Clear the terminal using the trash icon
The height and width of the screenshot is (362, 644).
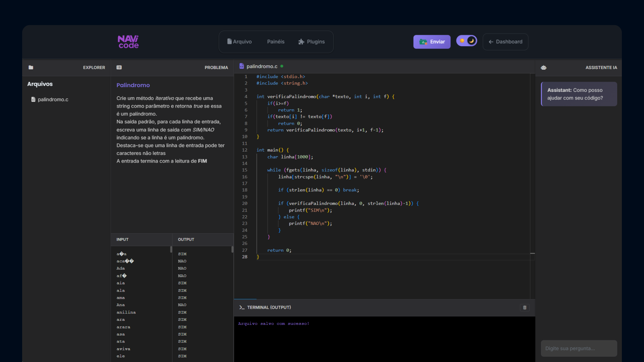point(524,307)
